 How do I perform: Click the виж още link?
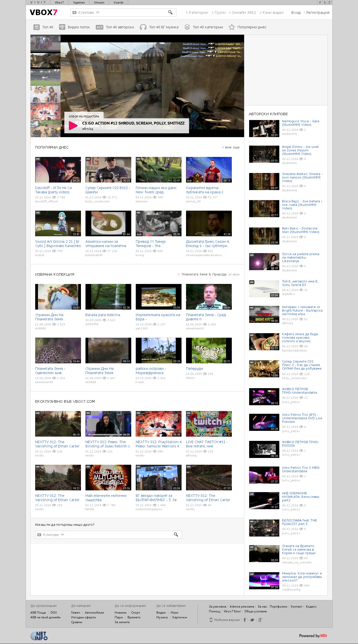point(232,147)
